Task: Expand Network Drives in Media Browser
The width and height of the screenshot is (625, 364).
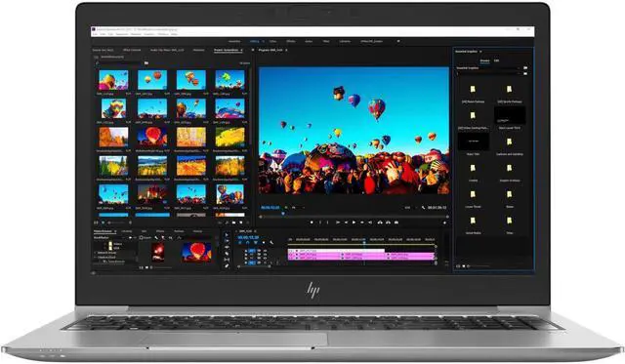Action: tap(95, 253)
